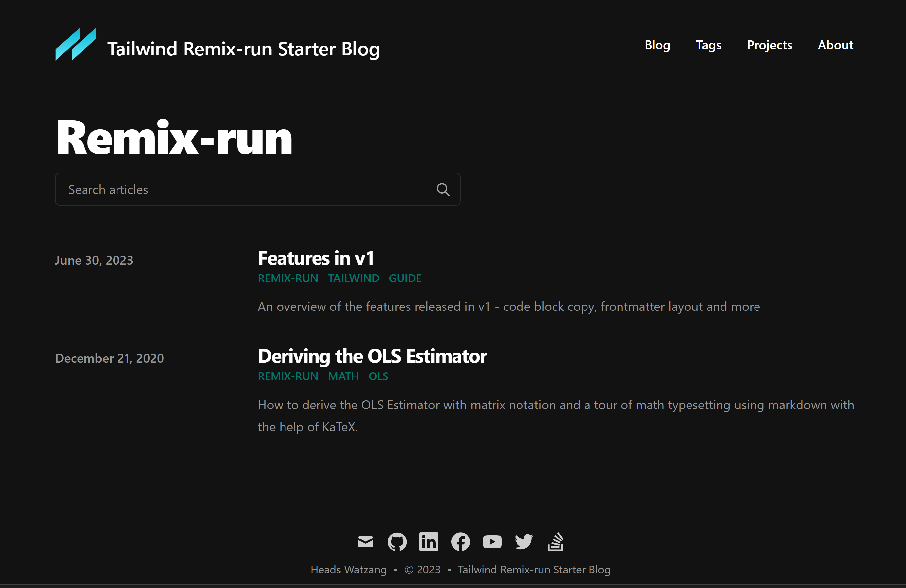Open the Tags nav item
Screen dimensions: 906x588
pyautogui.click(x=708, y=45)
